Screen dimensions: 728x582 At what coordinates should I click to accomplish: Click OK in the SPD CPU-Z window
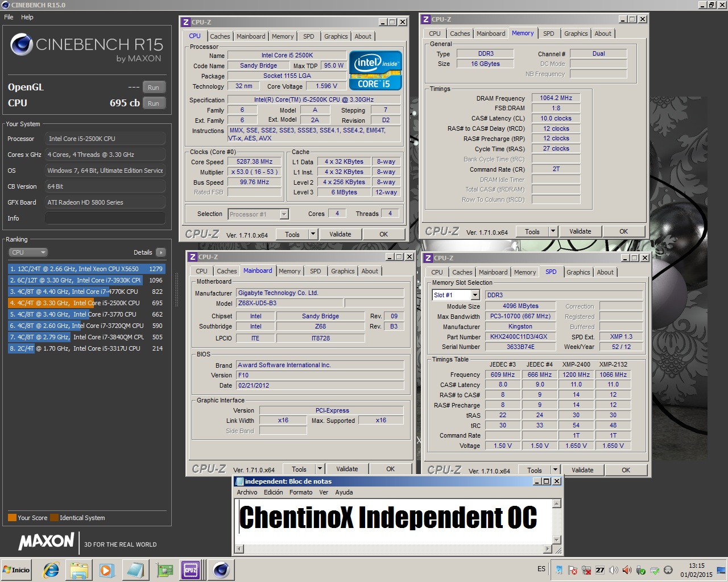[x=626, y=470]
